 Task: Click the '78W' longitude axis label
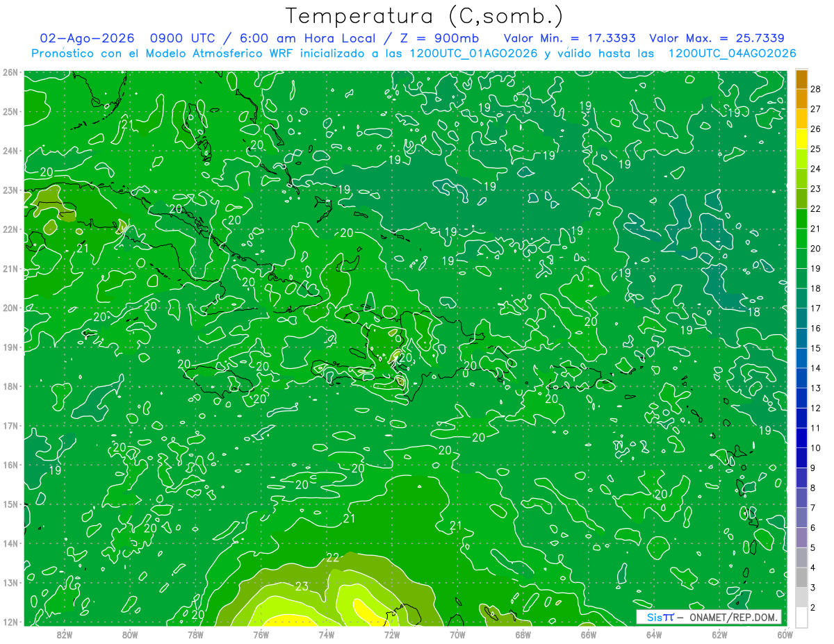tap(195, 634)
